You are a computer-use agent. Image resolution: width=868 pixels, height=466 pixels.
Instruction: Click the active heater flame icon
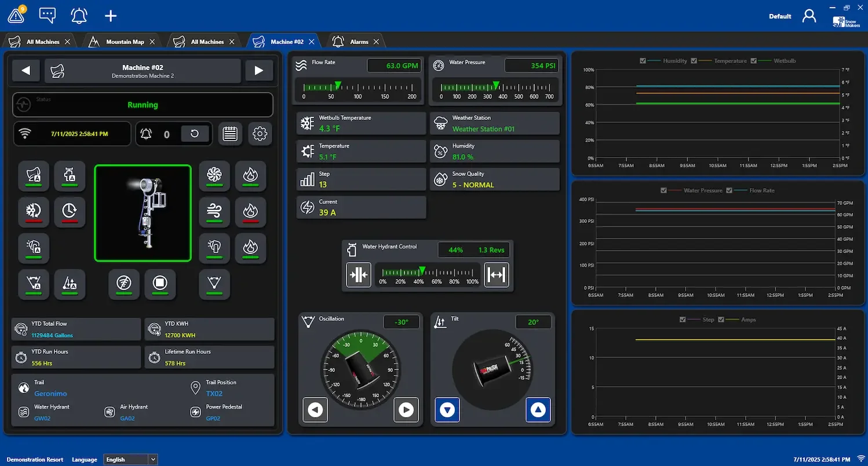[x=251, y=176]
